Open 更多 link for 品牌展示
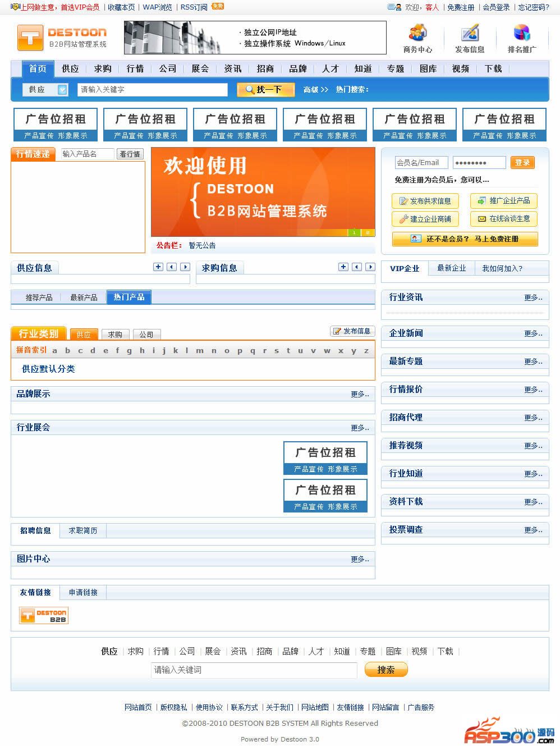560x746 pixels. coord(360,394)
